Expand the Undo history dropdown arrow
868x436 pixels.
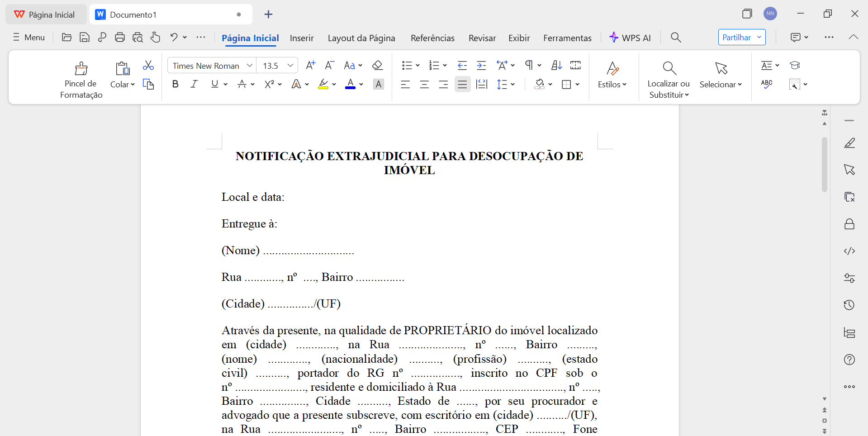(185, 37)
